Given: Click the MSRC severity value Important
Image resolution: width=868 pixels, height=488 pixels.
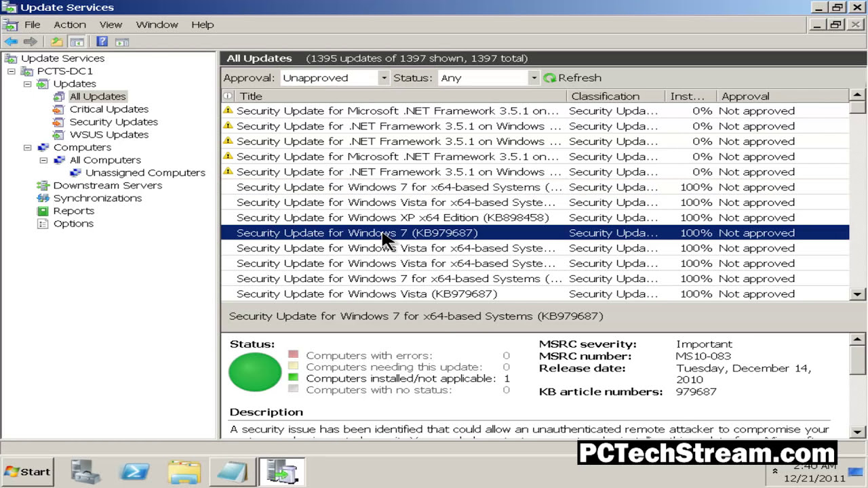Looking at the screenshot, I should click(x=704, y=344).
